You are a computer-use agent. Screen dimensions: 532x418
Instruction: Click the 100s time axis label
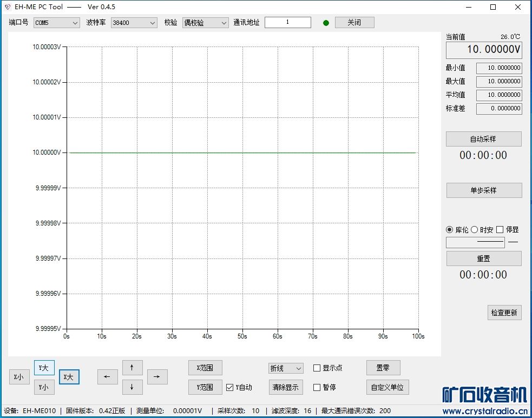[418, 336]
